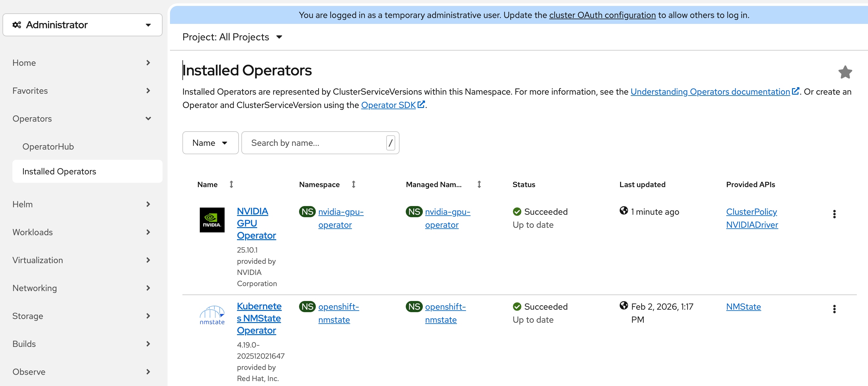The width and height of the screenshot is (868, 386).
Task: Collapse the Operators navigation section
Action: (83, 119)
